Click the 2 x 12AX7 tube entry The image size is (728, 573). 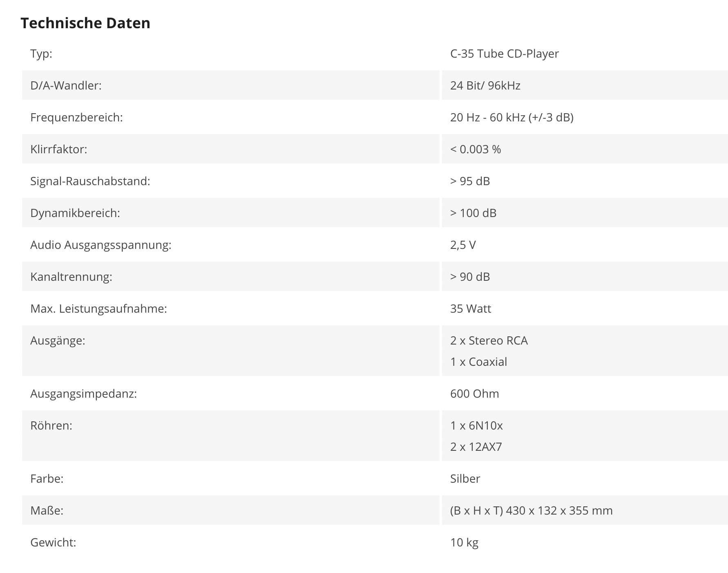(x=476, y=447)
